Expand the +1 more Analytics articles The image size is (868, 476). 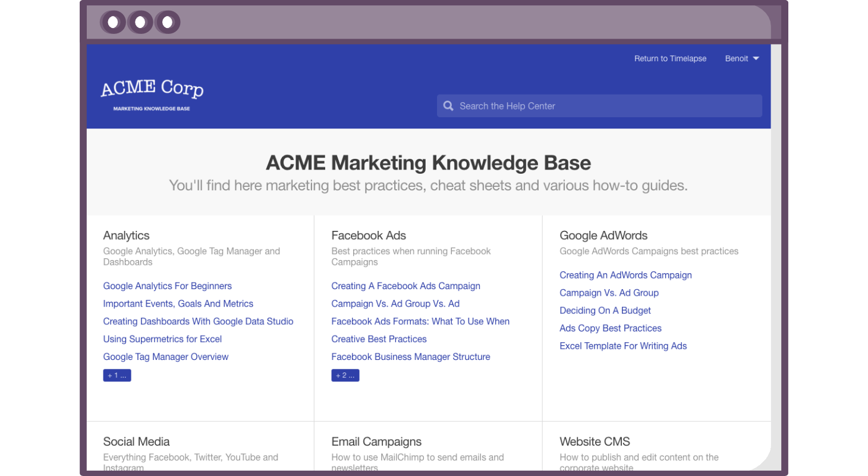(117, 375)
